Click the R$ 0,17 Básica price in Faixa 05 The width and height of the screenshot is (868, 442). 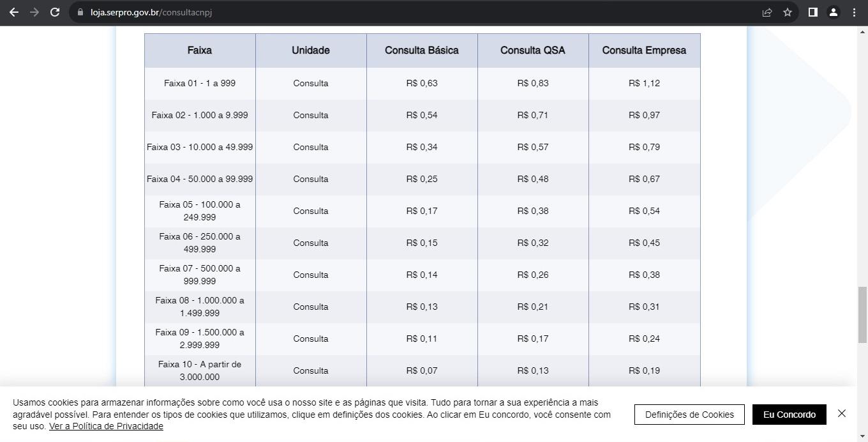pyautogui.click(x=422, y=211)
